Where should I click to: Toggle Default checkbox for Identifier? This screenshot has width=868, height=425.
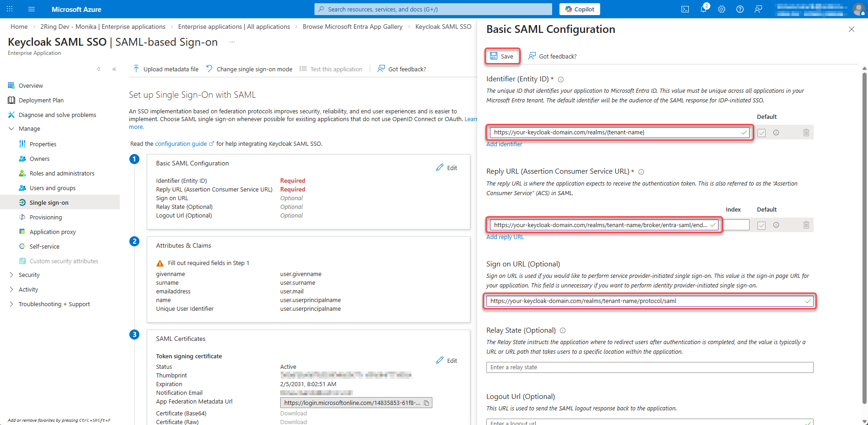click(761, 133)
